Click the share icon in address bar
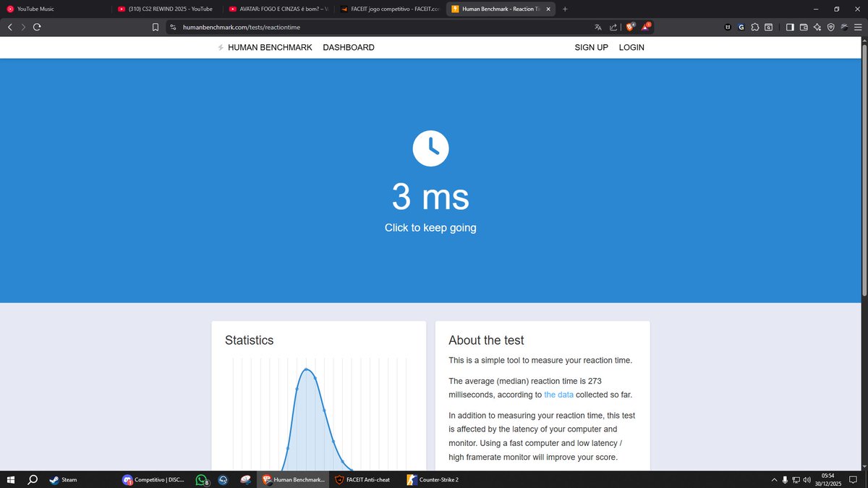Image resolution: width=868 pixels, height=488 pixels. coord(613,28)
